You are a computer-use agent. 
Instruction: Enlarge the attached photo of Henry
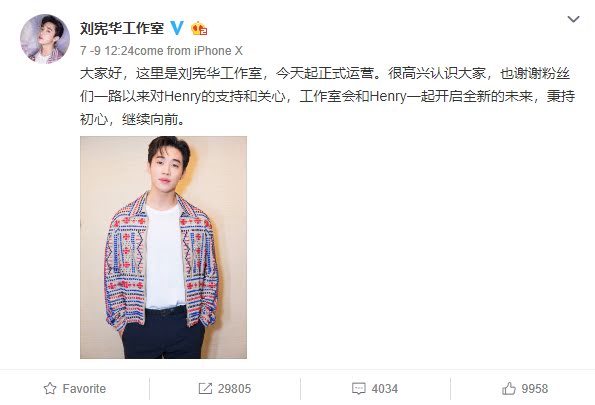163,247
